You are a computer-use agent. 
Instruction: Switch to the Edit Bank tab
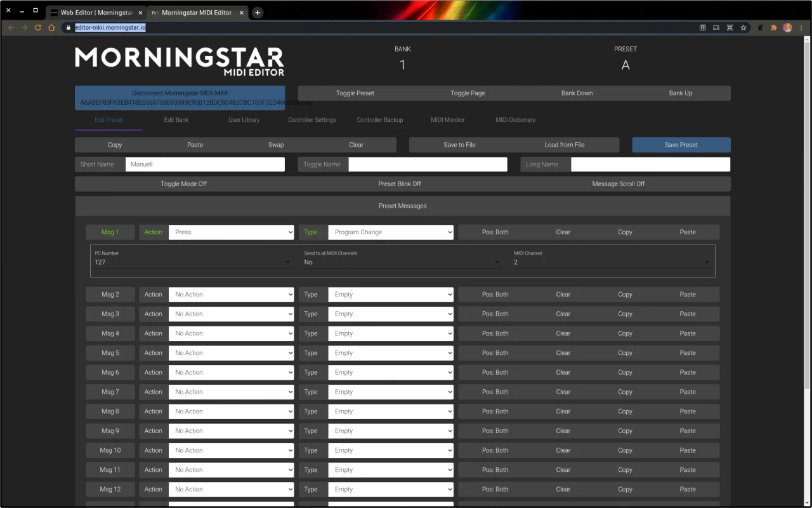point(176,120)
